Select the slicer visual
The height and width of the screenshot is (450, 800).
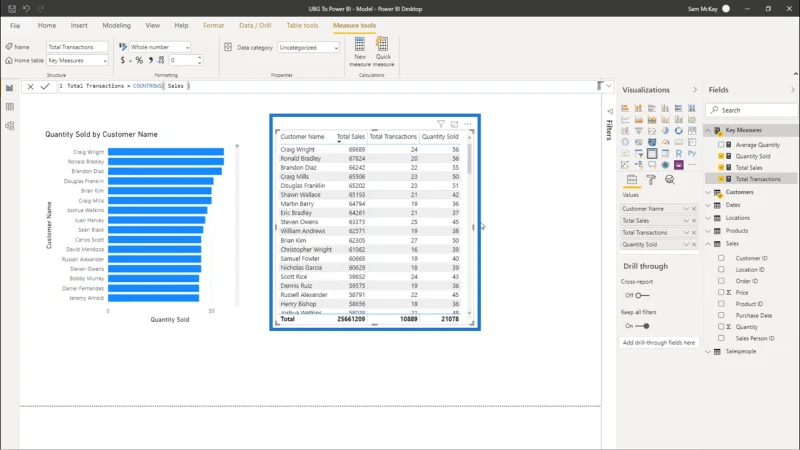click(638, 153)
